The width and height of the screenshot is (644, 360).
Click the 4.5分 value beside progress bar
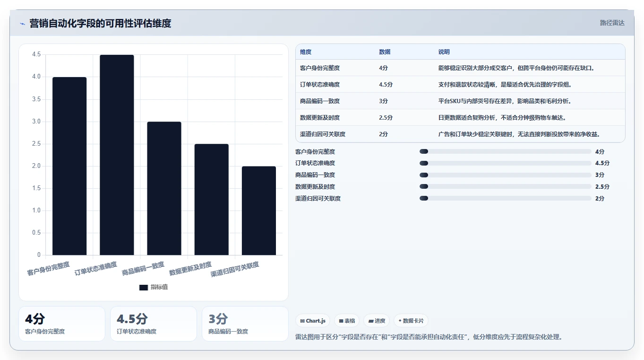point(602,163)
